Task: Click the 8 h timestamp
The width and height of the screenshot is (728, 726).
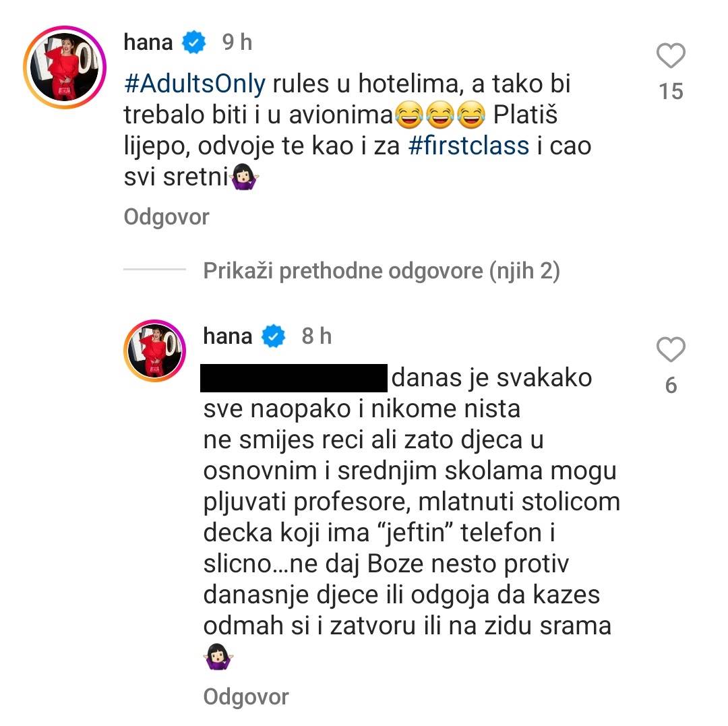Action: coord(316,336)
